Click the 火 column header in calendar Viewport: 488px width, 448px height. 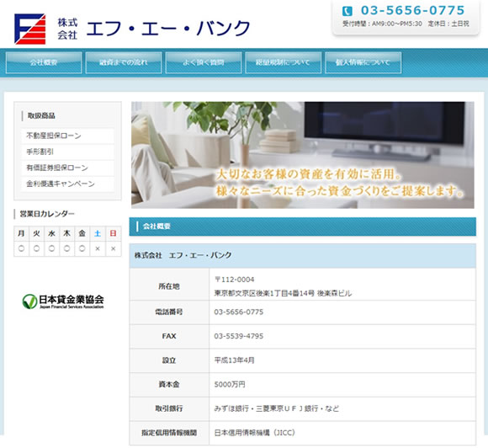pyautogui.click(x=36, y=233)
